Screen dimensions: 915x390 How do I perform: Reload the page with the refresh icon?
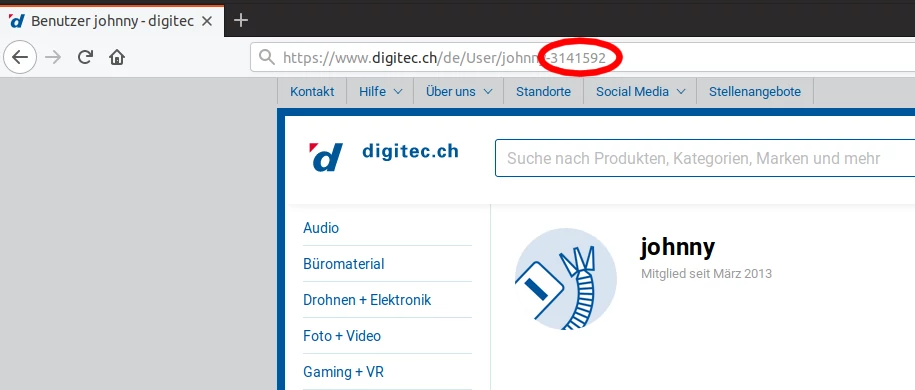point(86,57)
